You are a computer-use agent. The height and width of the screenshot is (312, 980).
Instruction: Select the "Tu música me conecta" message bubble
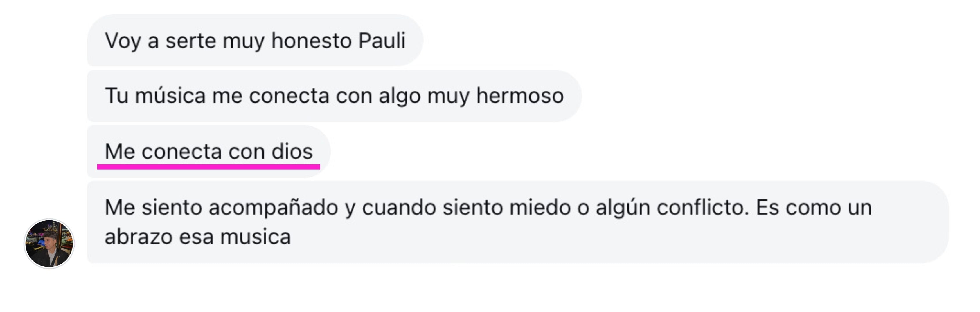pyautogui.click(x=335, y=96)
